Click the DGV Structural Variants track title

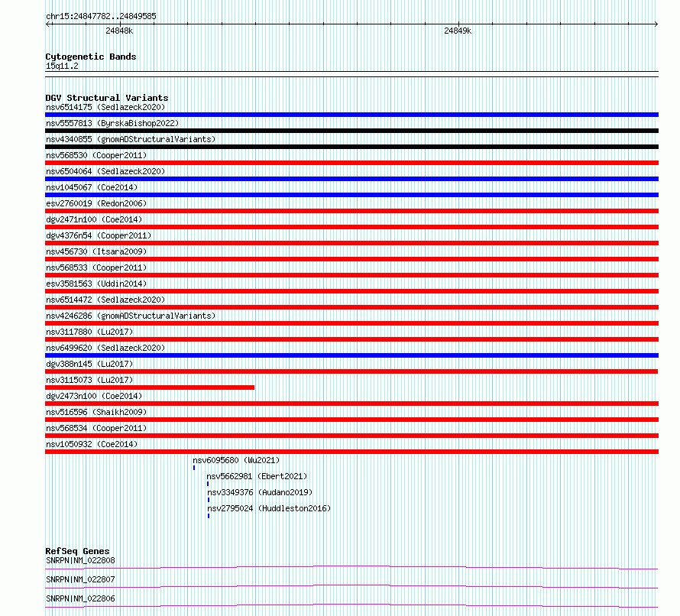(107, 98)
